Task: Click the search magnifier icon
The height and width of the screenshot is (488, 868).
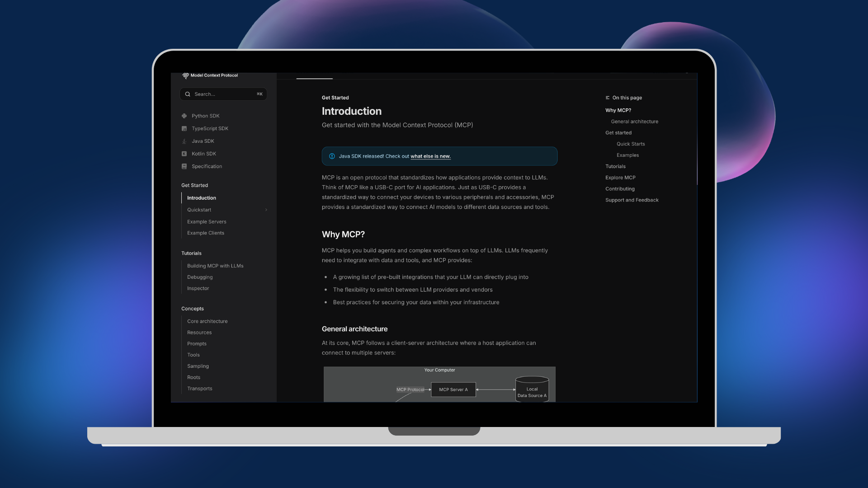Action: (188, 94)
